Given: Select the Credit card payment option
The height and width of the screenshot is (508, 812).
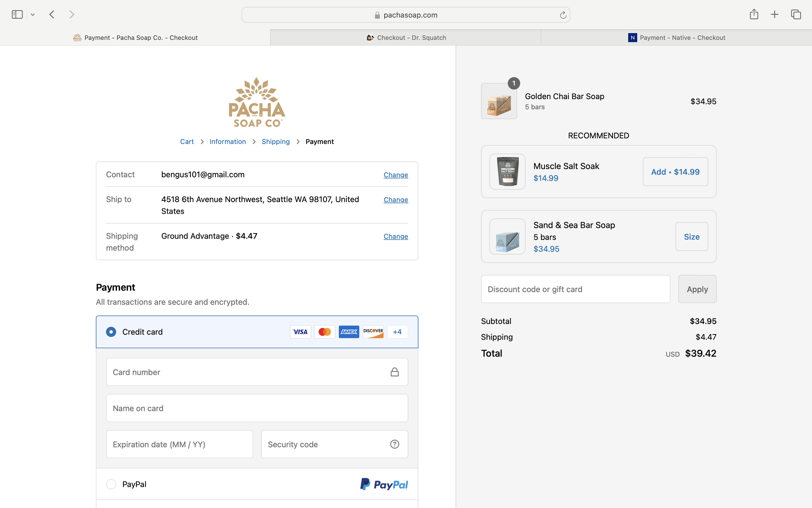Looking at the screenshot, I should click(111, 332).
